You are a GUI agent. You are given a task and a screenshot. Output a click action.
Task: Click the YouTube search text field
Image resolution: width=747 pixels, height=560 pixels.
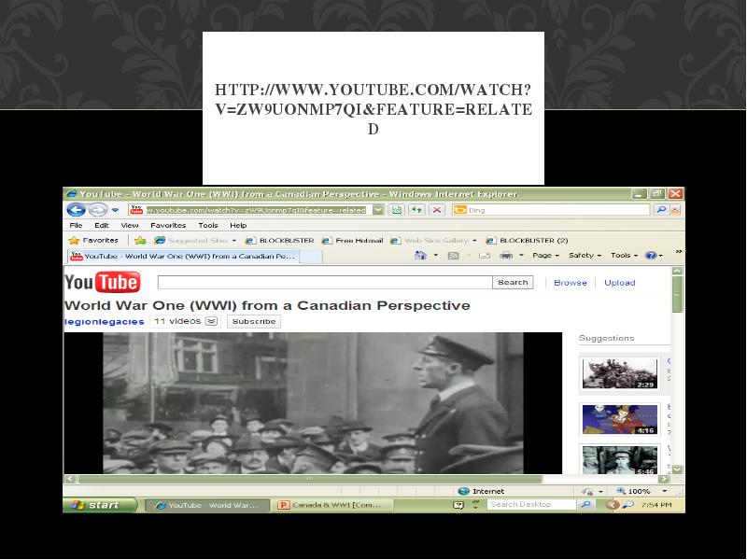coord(325,283)
